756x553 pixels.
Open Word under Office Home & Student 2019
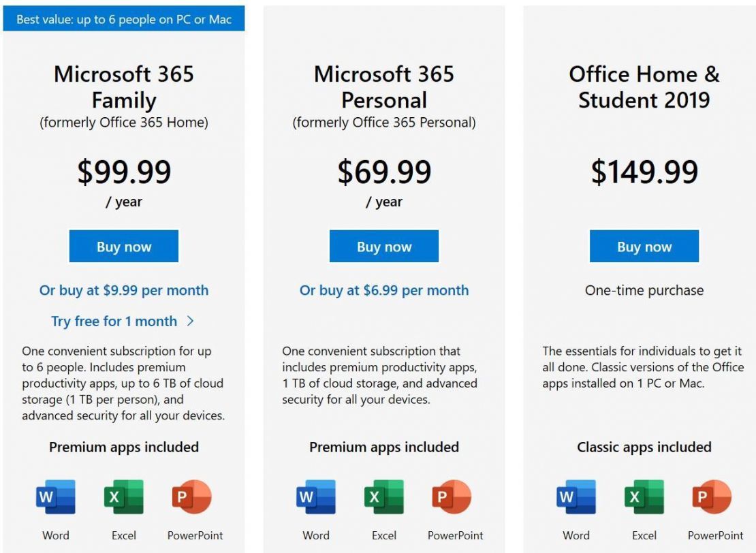click(x=576, y=496)
